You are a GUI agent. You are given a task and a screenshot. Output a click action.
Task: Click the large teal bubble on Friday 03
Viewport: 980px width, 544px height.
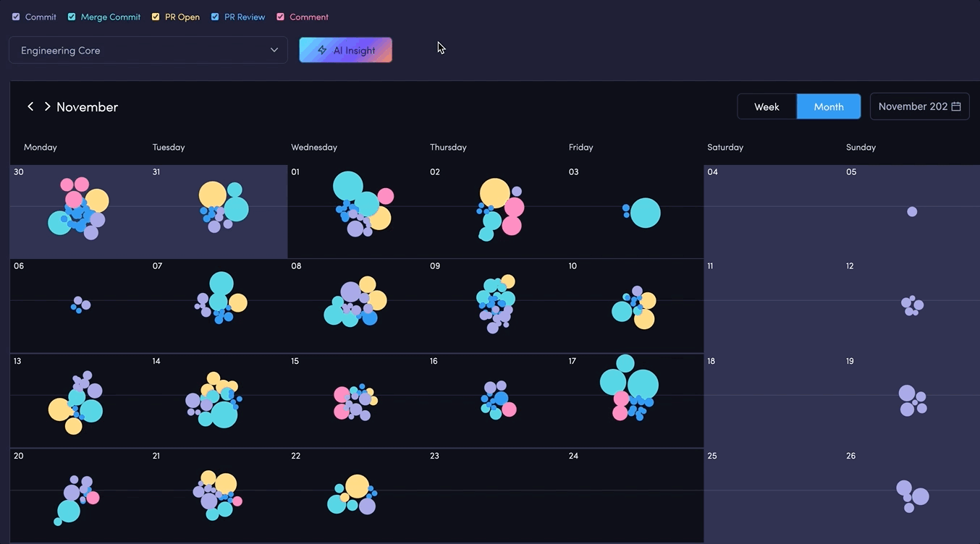[645, 213]
